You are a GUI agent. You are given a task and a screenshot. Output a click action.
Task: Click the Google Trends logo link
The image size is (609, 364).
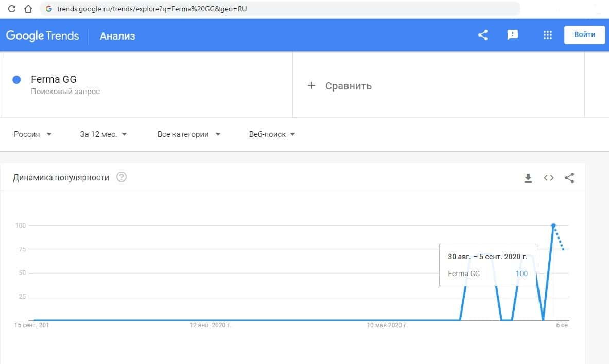pyautogui.click(x=43, y=35)
